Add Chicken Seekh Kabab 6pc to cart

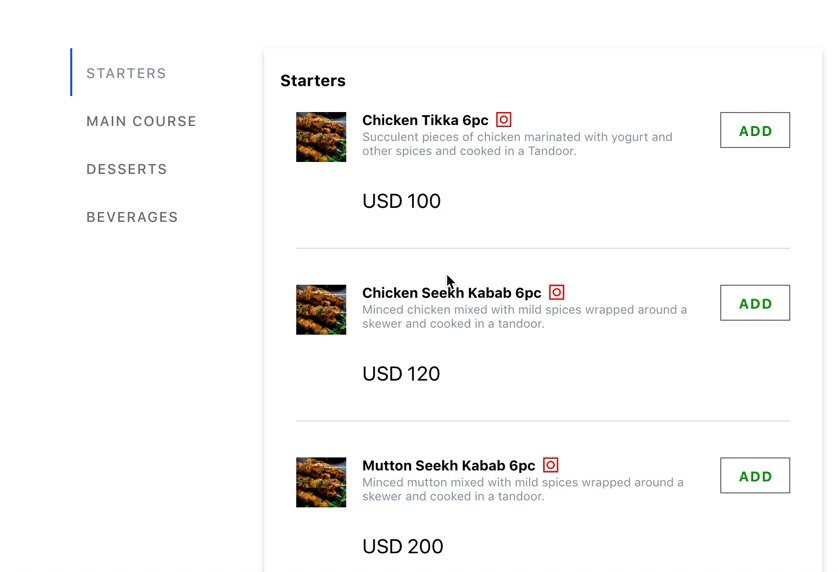[x=755, y=303]
